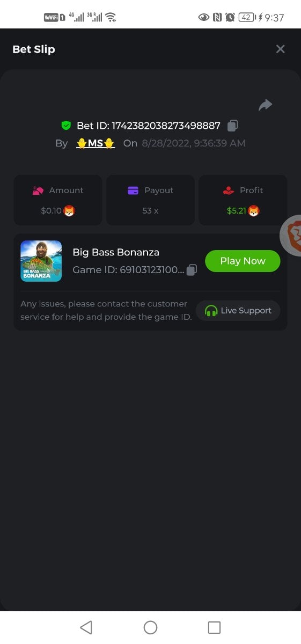Tap the Amount coin icon
The height and width of the screenshot is (644, 301).
pos(69,211)
